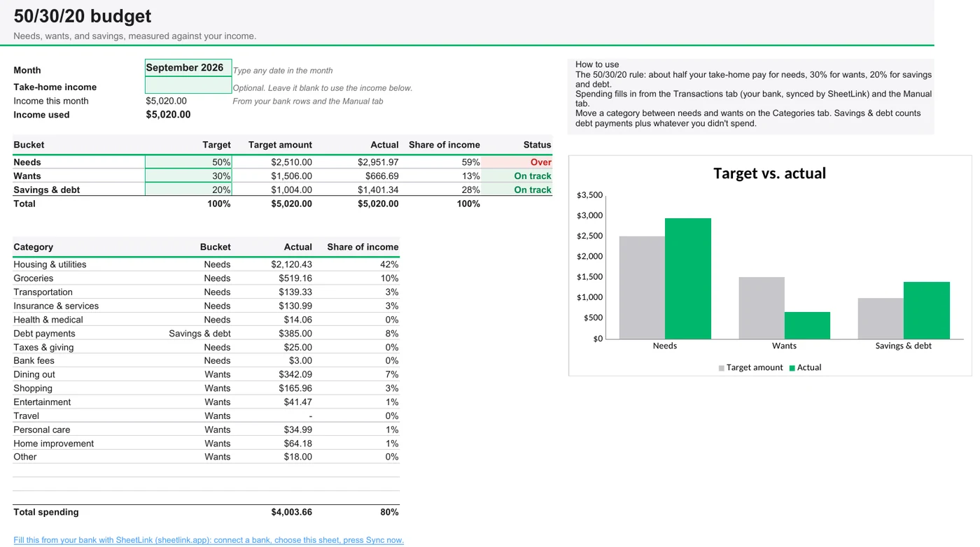Click the Shopping actual $165.96 cell
Screen dimensions: 980x547
tap(295, 388)
